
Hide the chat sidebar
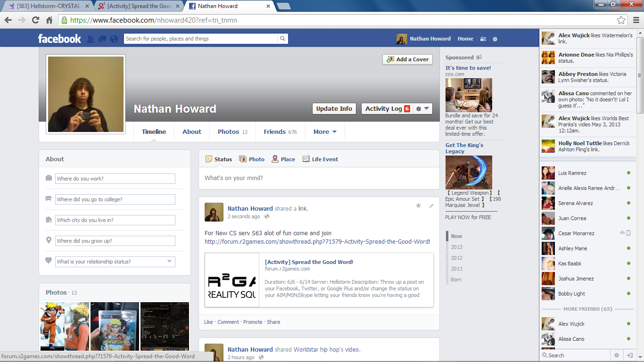point(629,355)
